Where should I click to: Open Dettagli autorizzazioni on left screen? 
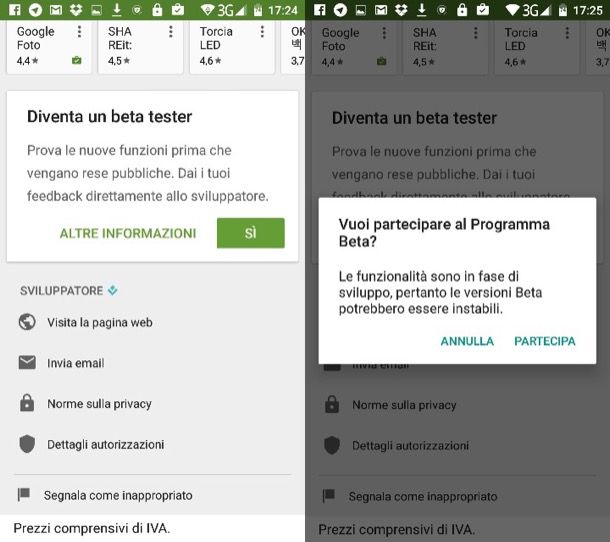pos(106,444)
